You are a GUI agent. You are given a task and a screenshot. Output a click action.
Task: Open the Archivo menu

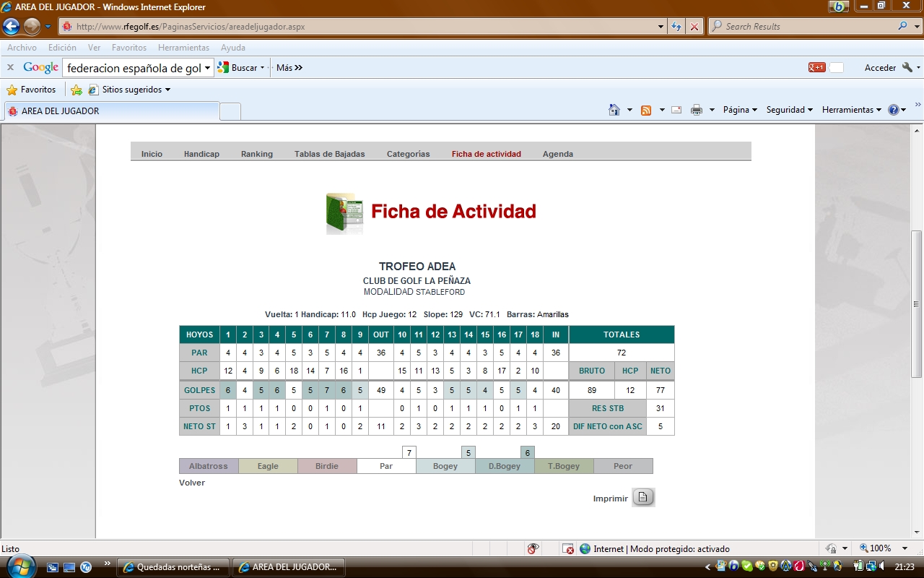pos(22,48)
